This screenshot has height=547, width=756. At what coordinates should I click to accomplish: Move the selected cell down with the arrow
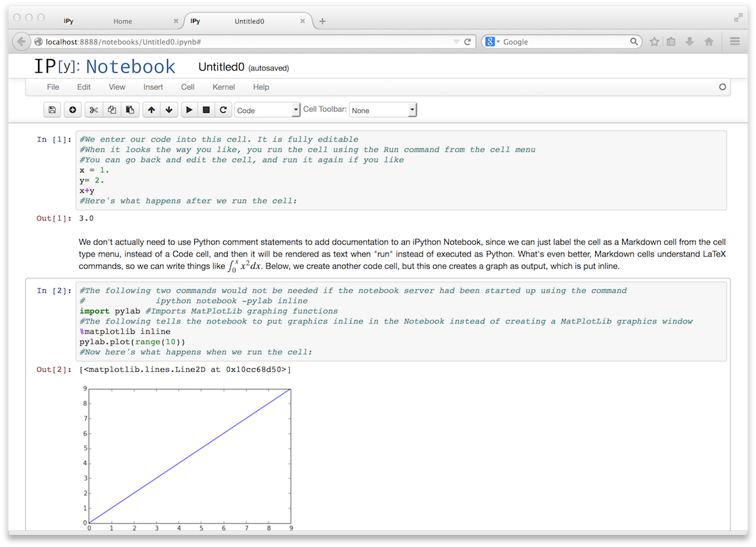pos(169,110)
